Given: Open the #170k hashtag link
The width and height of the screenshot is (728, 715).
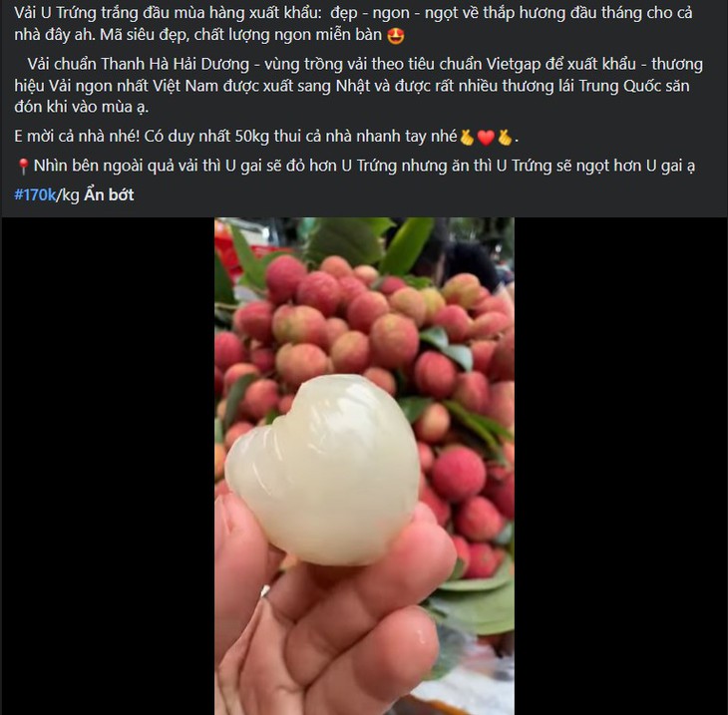Looking at the screenshot, I should click(x=35, y=194).
